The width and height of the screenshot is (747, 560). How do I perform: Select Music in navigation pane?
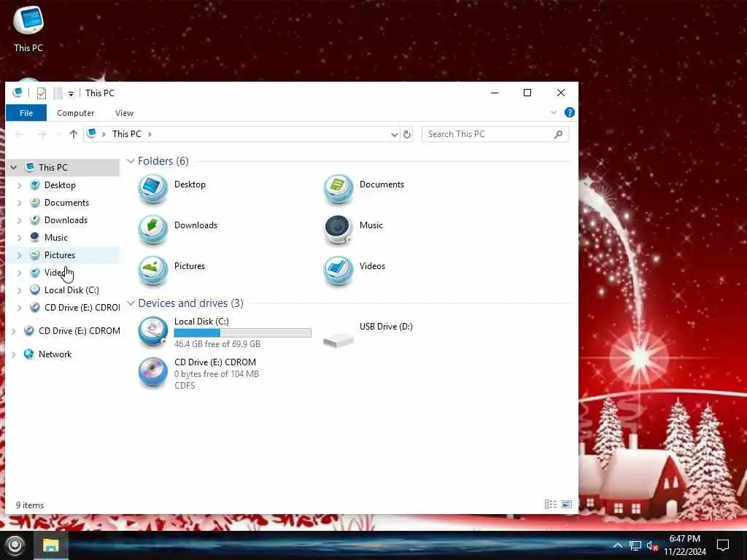click(55, 238)
